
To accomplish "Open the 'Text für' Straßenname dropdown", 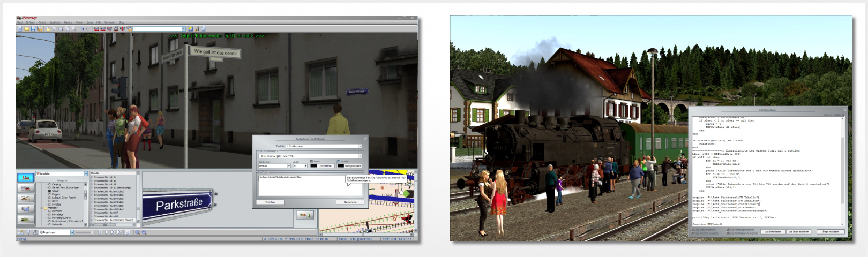I will coord(360,146).
